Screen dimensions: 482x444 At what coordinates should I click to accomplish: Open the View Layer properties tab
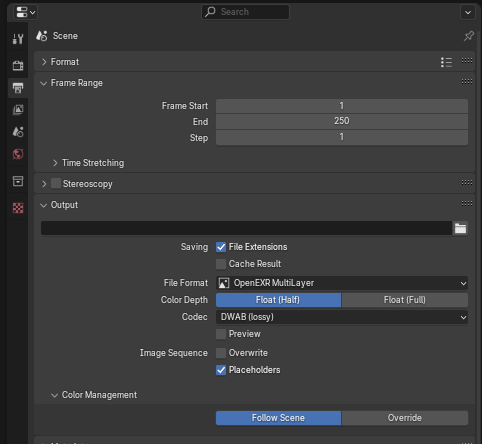[18, 110]
